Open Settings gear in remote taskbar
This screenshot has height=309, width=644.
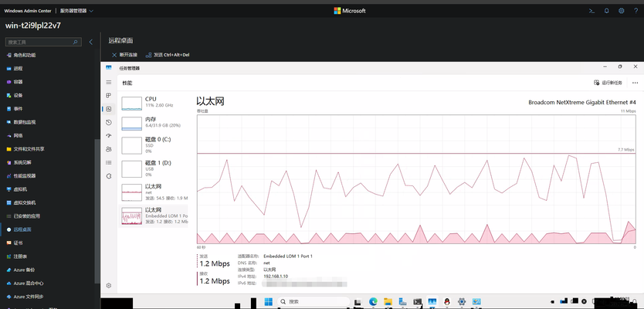click(462, 301)
